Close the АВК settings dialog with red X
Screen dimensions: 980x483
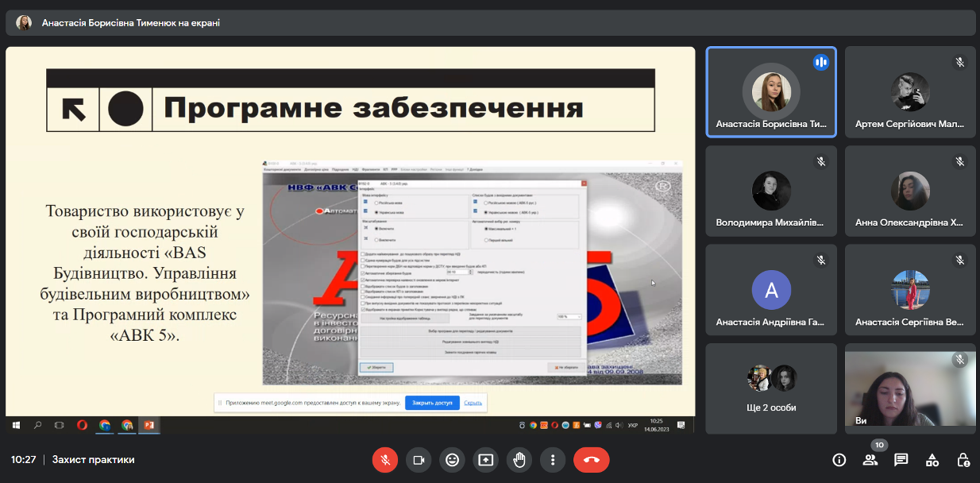tap(584, 184)
